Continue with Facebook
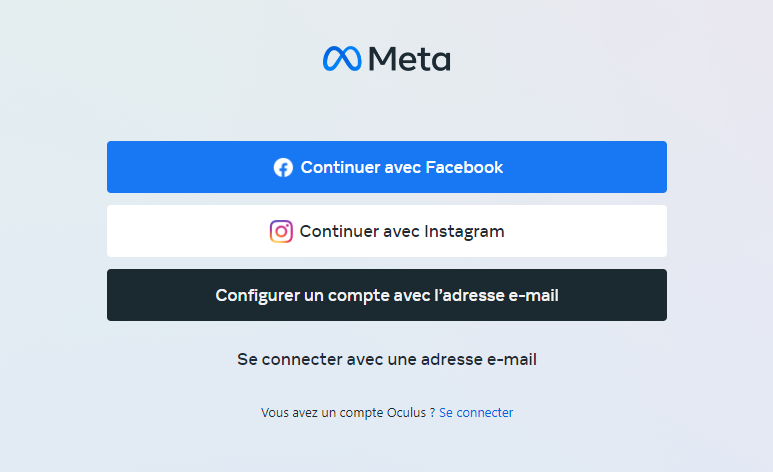Screen dimensions: 773x472 pos(387,167)
